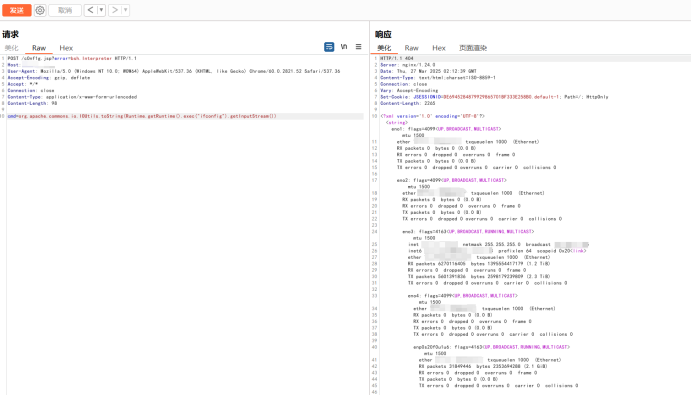Viewport: 692px width, 395px height.
Task: Click the netmask 255.255.255.0 inet line
Action: (x=499, y=245)
